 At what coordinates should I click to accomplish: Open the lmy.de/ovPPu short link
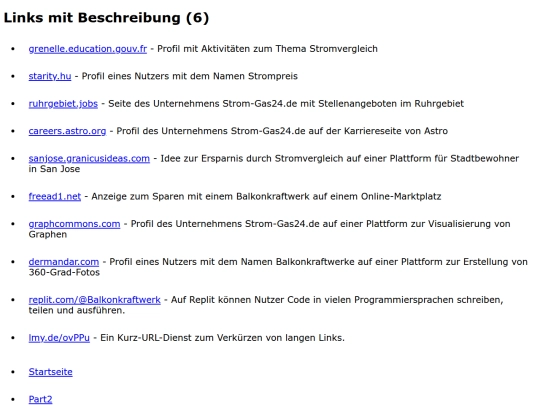tap(59, 338)
